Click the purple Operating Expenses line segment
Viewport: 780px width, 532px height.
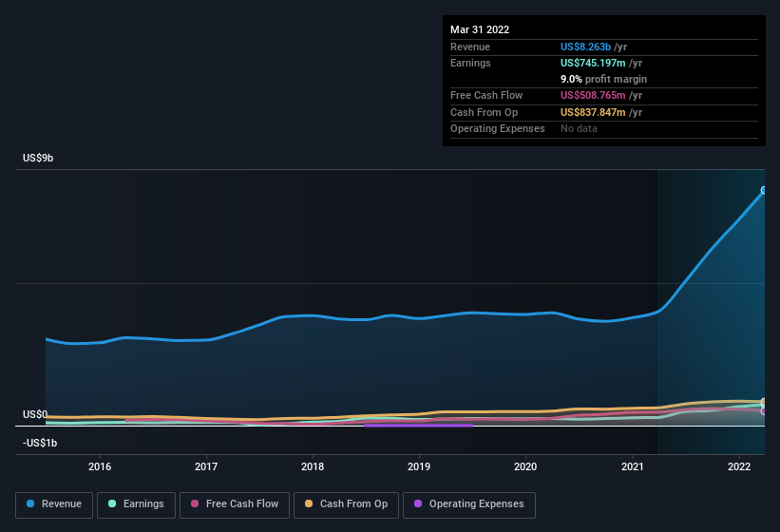pyautogui.click(x=418, y=426)
